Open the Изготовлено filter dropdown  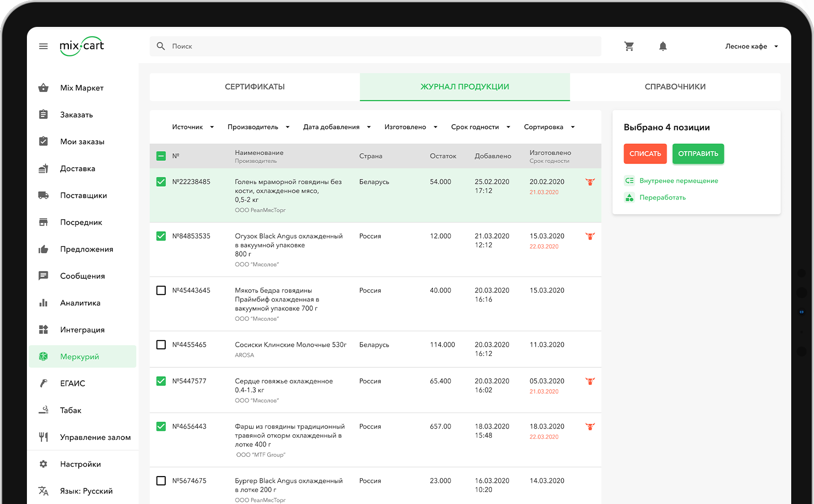click(411, 127)
